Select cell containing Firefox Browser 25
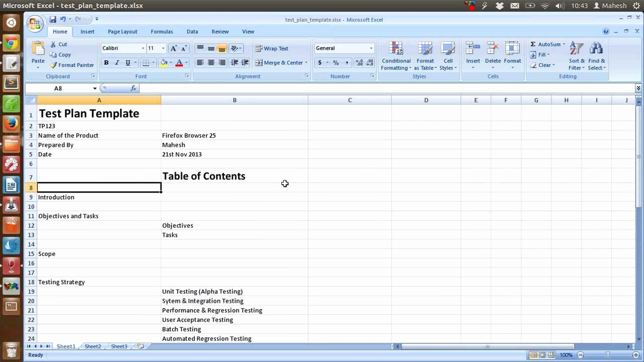The height and width of the screenshot is (362, 644). click(234, 135)
